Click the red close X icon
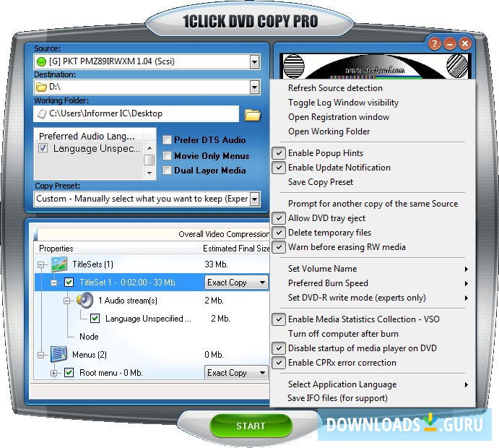Screen dimensions: 499x448 [x=465, y=43]
